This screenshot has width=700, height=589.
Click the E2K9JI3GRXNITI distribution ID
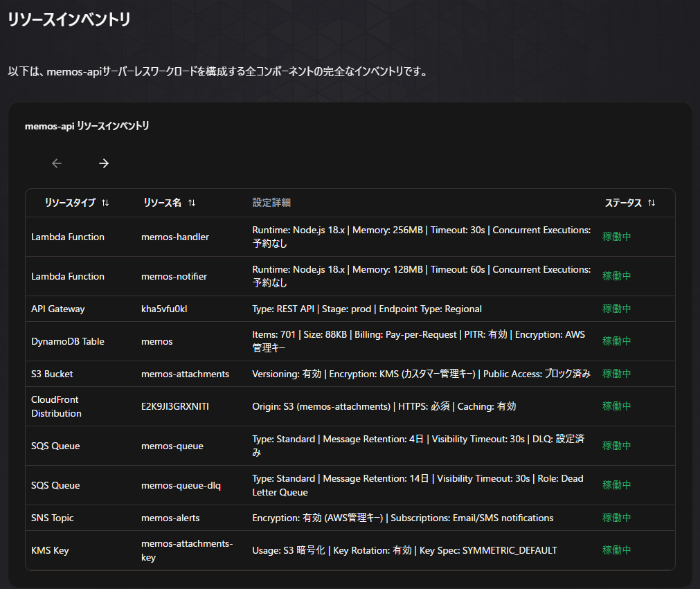tap(175, 406)
